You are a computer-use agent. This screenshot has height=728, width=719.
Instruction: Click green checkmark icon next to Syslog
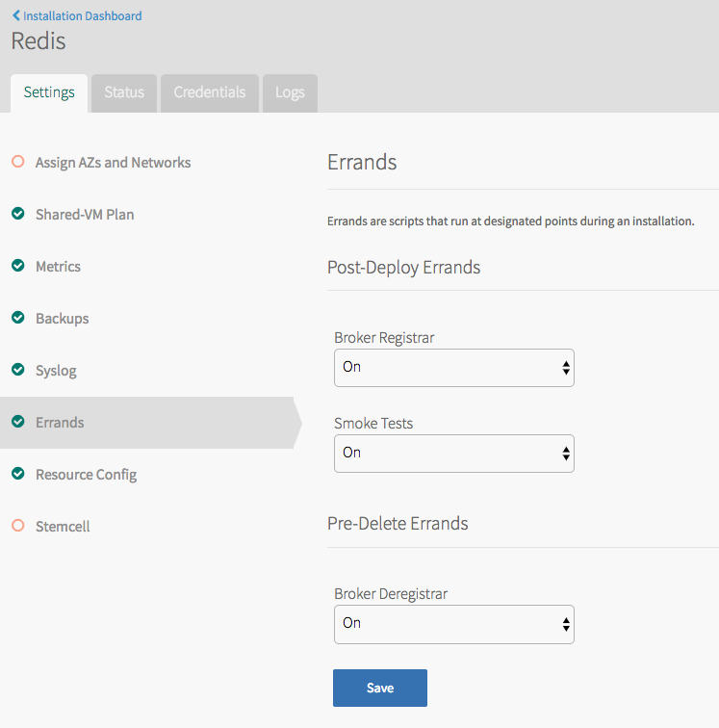pos(18,370)
